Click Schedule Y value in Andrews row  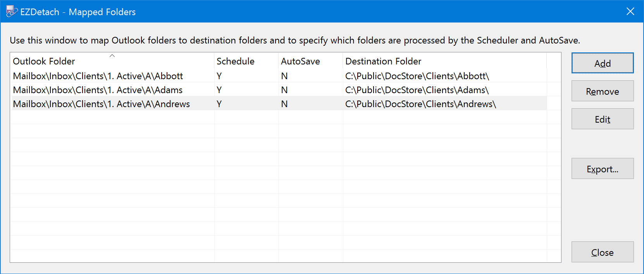(219, 104)
